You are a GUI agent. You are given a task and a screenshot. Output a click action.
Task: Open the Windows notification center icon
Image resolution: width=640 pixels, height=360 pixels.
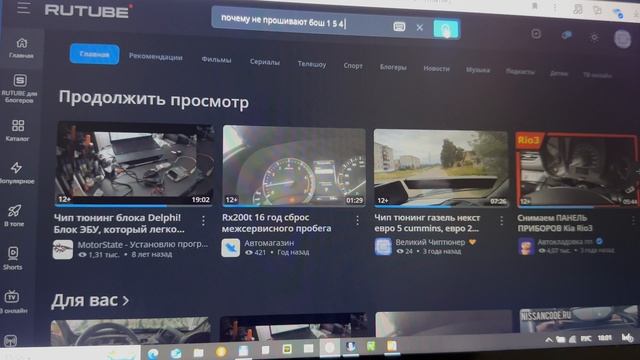tap(628, 337)
